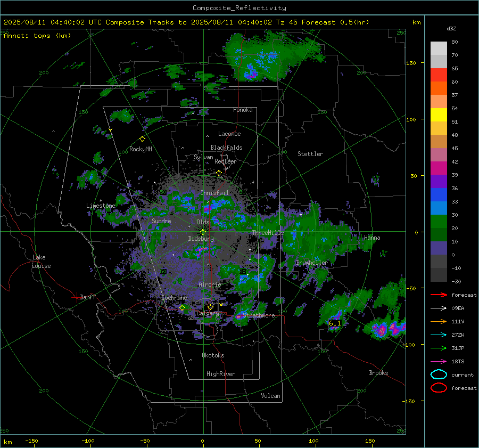Click the RedDeer city label

(226, 161)
